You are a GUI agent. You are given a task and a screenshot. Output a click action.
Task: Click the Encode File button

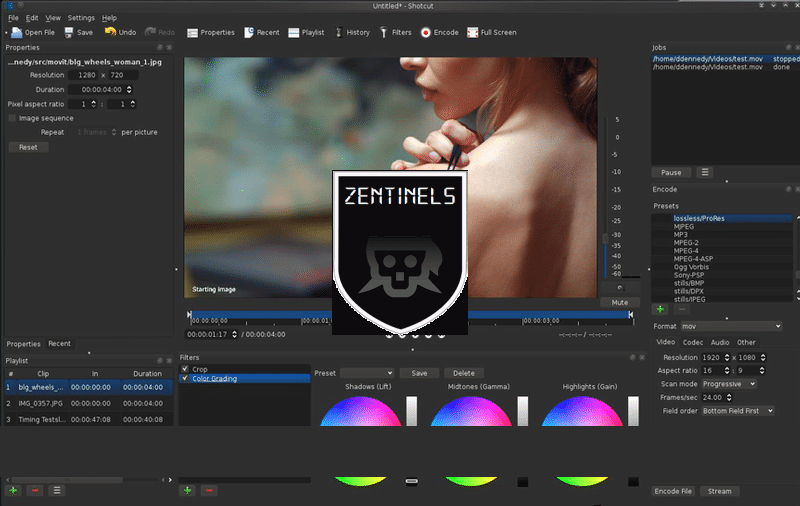point(673,491)
